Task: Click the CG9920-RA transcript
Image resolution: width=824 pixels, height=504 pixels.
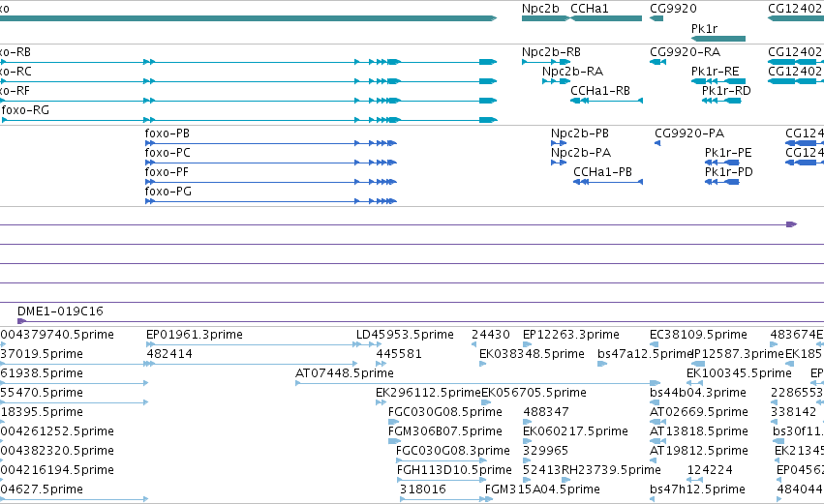Action: pyautogui.click(x=657, y=62)
